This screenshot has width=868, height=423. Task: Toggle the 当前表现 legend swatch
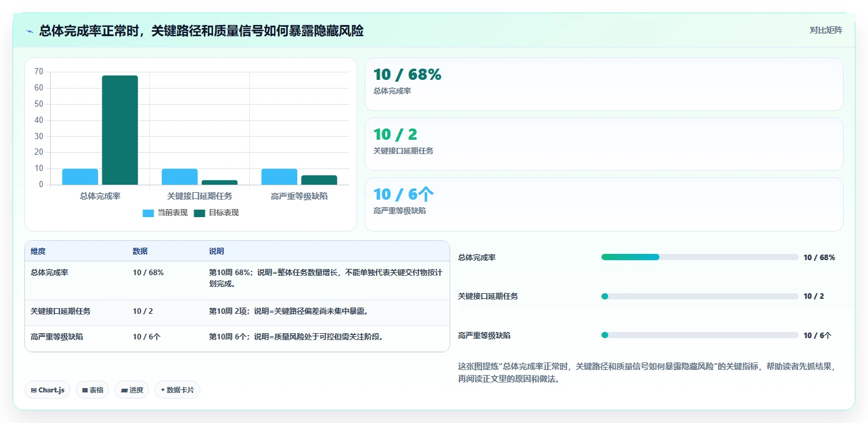click(148, 213)
